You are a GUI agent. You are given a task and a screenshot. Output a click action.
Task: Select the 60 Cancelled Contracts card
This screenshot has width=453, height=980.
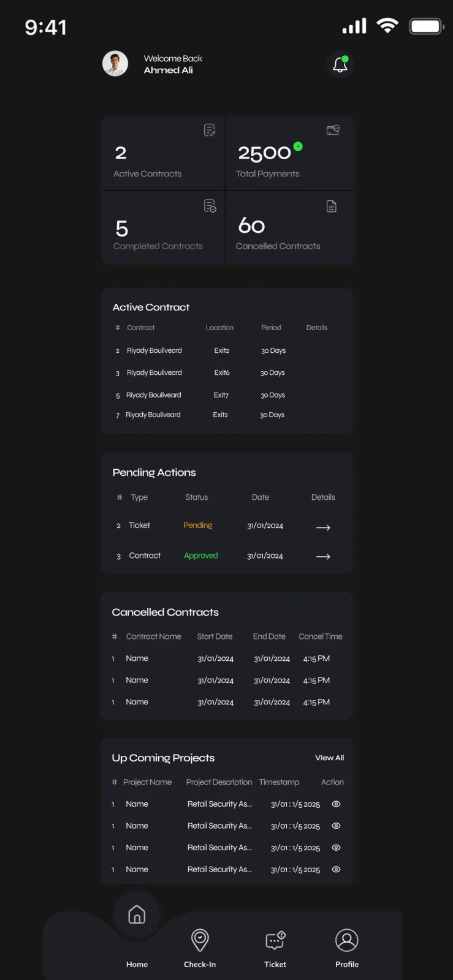click(x=289, y=227)
